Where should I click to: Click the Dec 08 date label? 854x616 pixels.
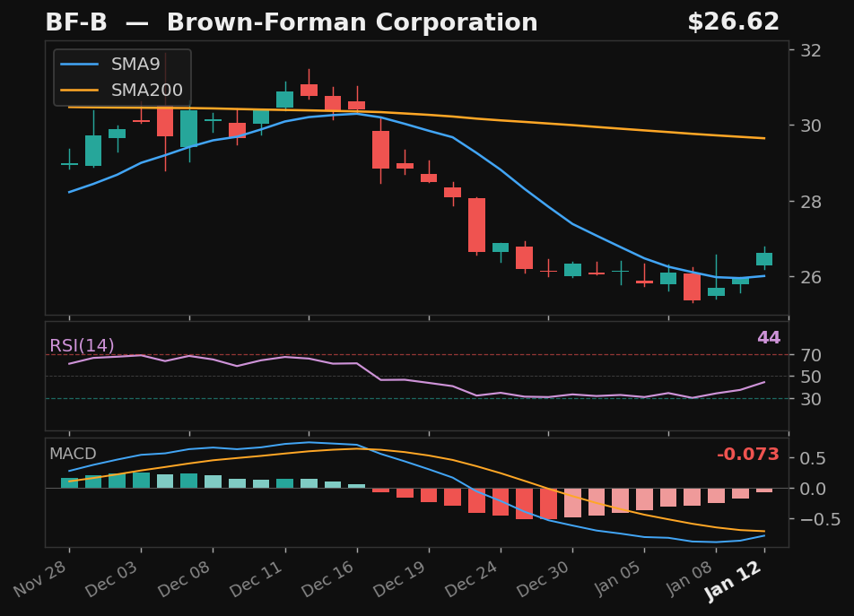pos(184,578)
